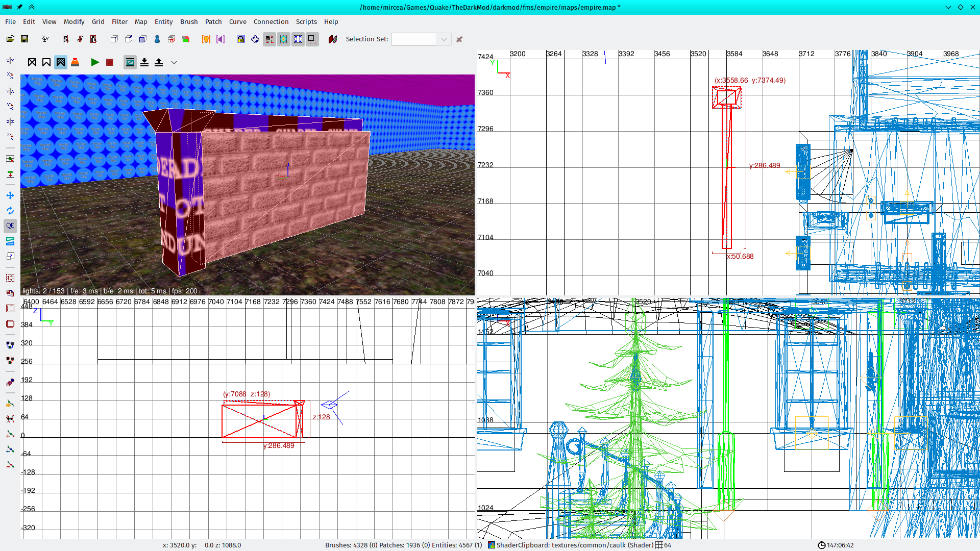Toggle the highlighted far-clip plane button
980x551 pixels.
(x=130, y=62)
